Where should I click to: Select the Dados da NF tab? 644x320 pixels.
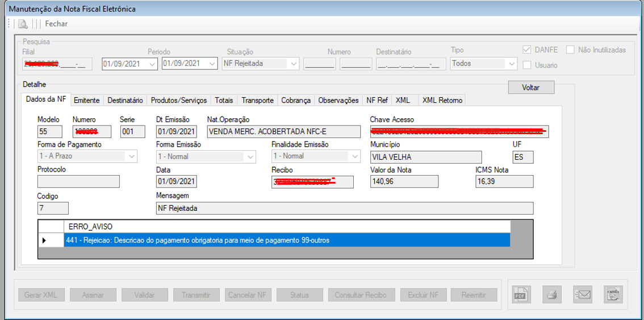click(45, 99)
